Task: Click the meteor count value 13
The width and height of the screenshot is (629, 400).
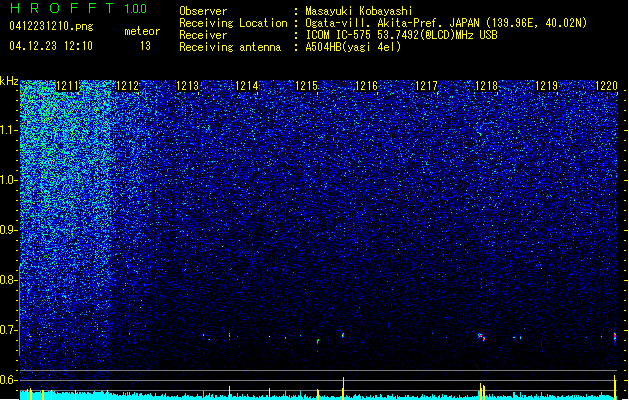Action: click(145, 46)
